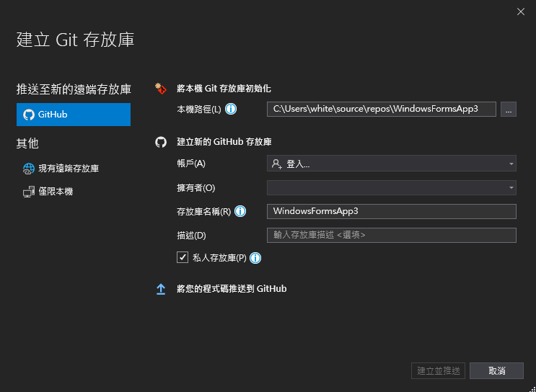Click the 存放庫名稱(R) label
536x392 pixels.
pyautogui.click(x=203, y=212)
